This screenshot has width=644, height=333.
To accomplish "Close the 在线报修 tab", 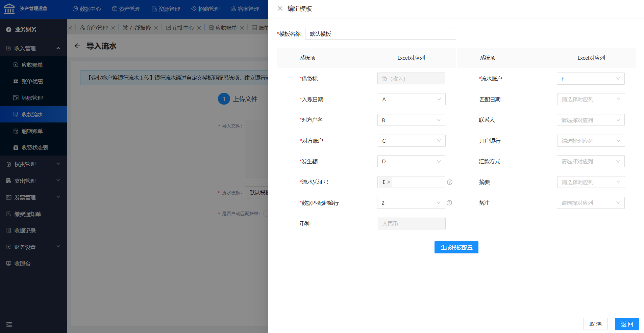I will coord(156,28).
